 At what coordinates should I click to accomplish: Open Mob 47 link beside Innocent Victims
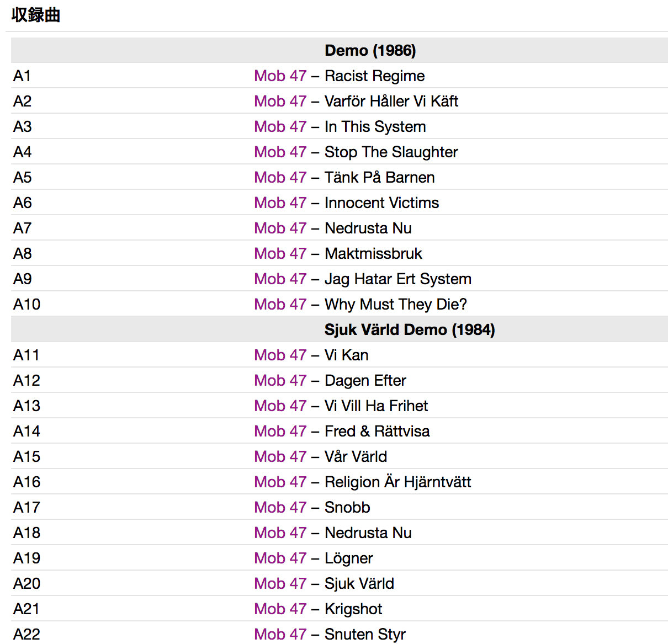280,203
